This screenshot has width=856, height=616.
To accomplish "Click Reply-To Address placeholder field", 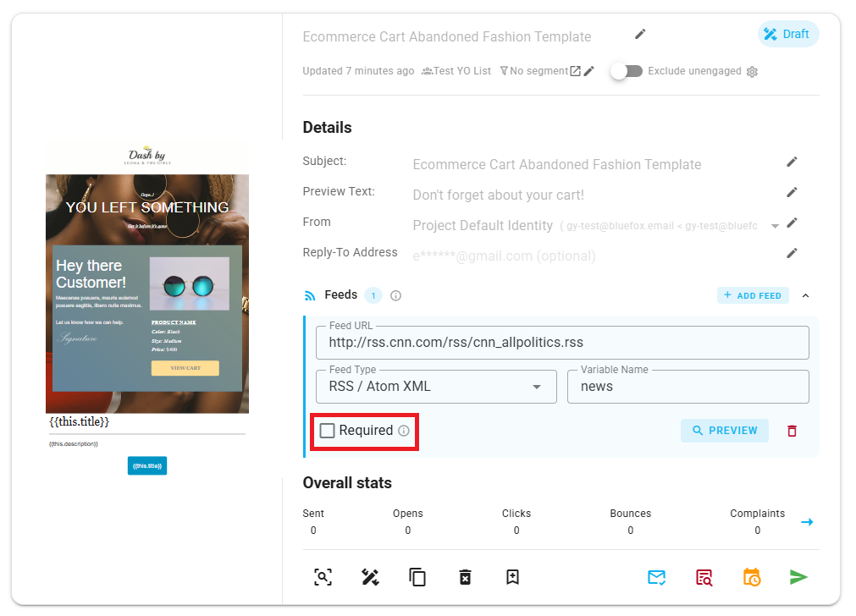I will [x=504, y=256].
